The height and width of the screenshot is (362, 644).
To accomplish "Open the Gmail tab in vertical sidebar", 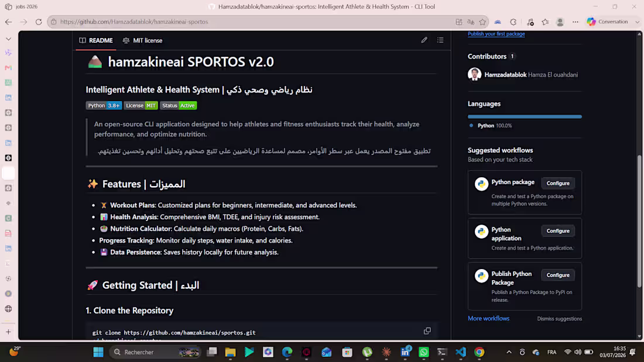I will [x=8, y=68].
